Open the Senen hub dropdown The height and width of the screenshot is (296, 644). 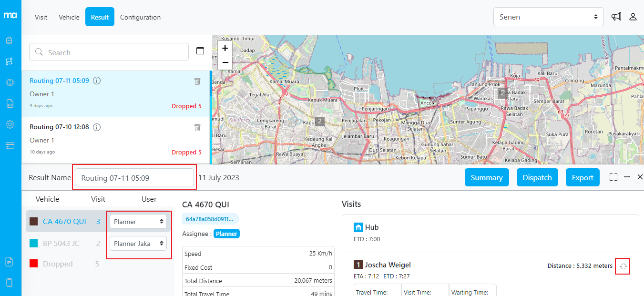tap(548, 17)
